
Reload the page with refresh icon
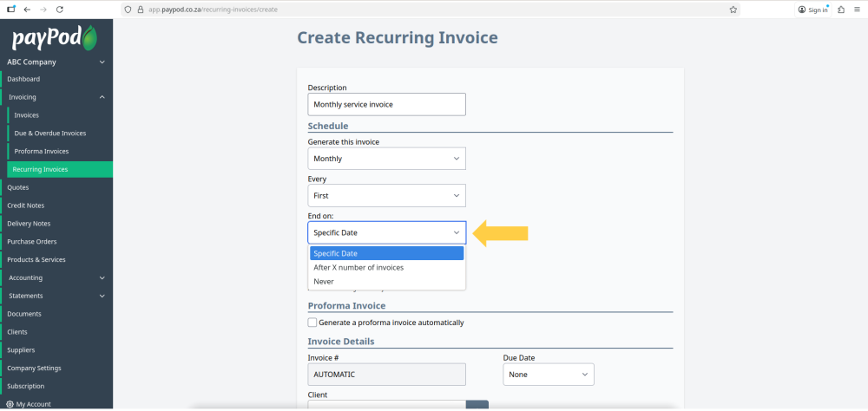(60, 10)
